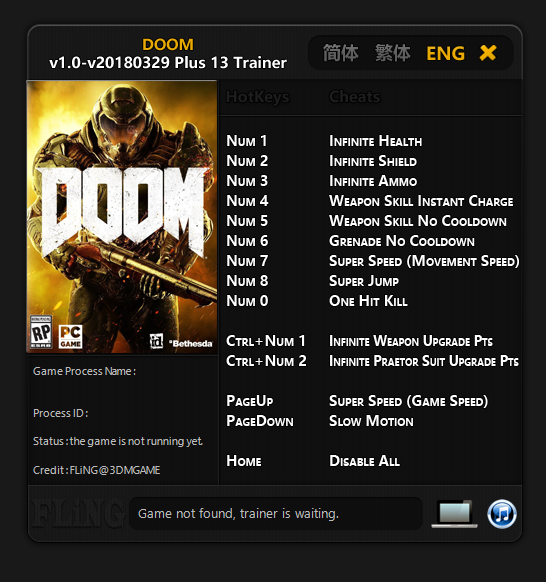Click the v1.0-v20180329 Plus 13 Trainer text
The height and width of the screenshot is (582, 546).
coord(168,63)
